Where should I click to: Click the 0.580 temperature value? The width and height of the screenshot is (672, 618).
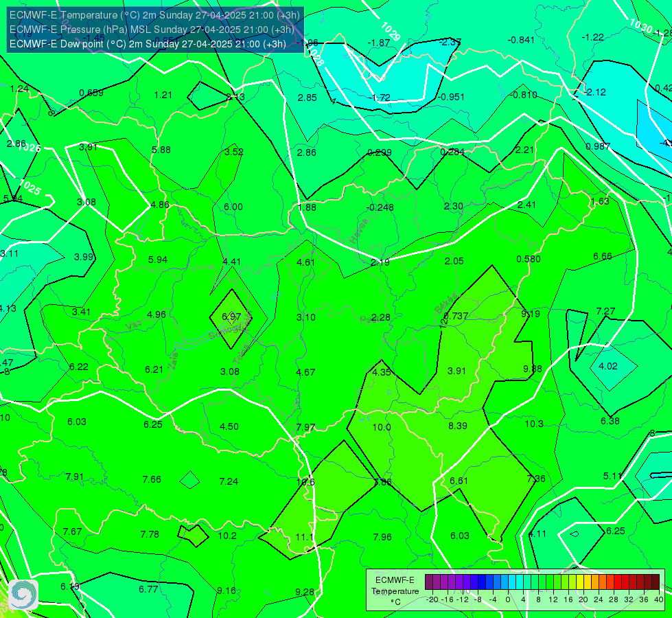click(529, 259)
